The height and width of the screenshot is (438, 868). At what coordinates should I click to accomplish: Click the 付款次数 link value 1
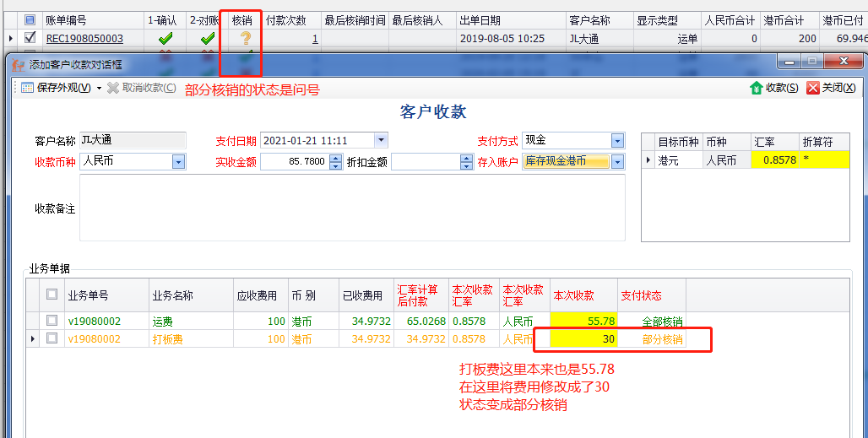click(x=315, y=38)
